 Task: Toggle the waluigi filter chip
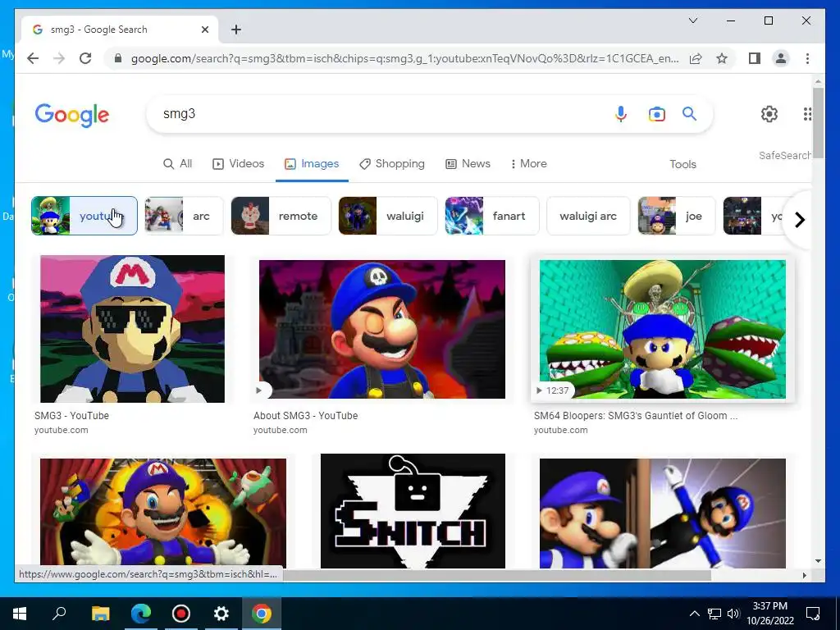click(388, 216)
